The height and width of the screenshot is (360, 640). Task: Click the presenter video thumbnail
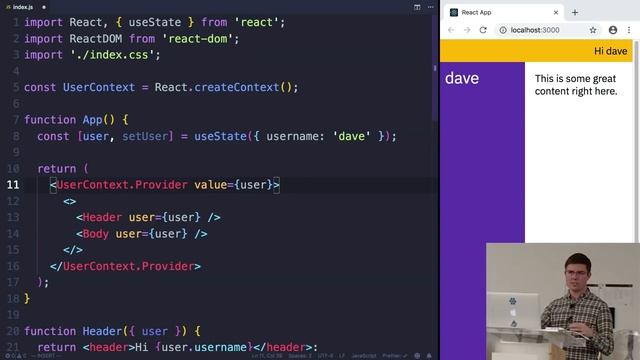point(563,301)
